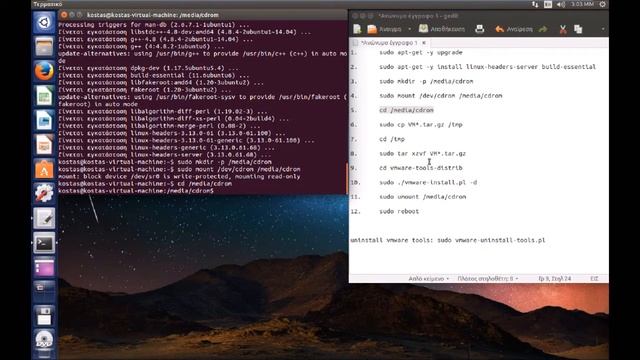This screenshot has width=640, height=360.
Task: Open the keyboard layout indicator in top panel
Action: point(548,4)
